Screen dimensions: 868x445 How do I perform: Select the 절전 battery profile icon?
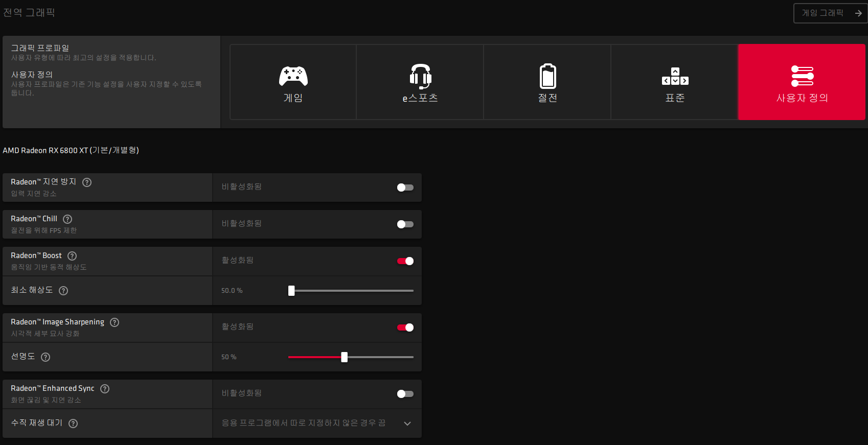[547, 76]
